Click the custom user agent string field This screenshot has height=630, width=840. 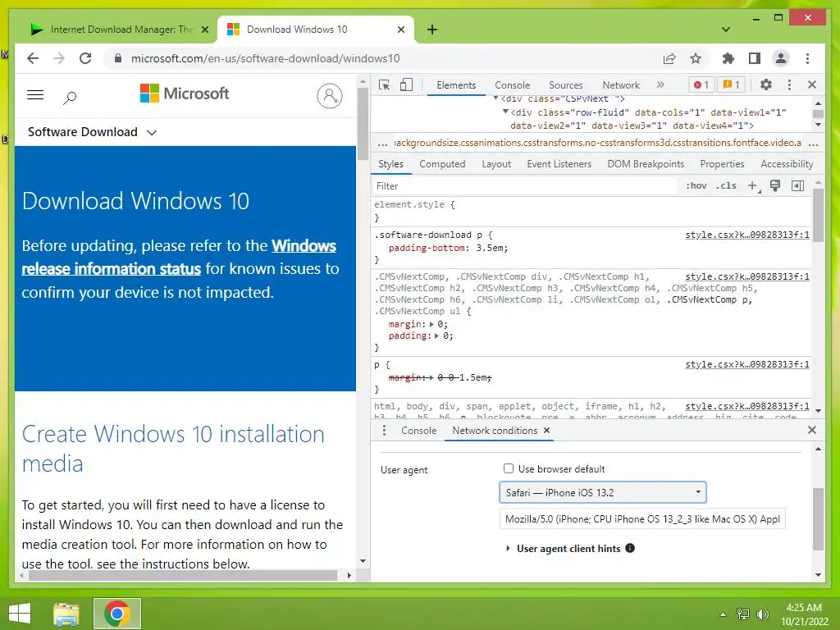coord(642,518)
